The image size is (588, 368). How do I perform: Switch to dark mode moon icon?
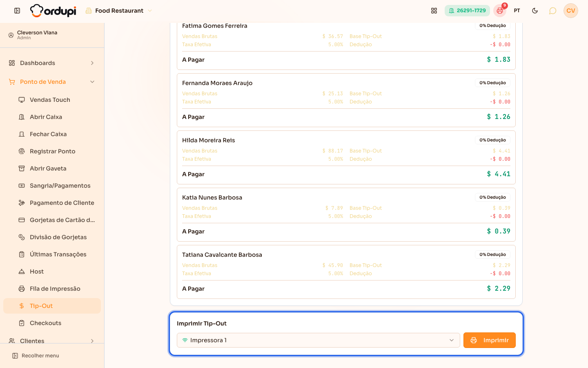coord(535,11)
